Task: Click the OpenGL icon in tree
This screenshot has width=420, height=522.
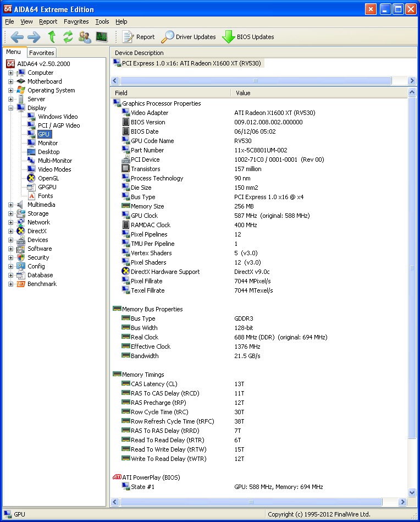Action: pyautogui.click(x=31, y=178)
